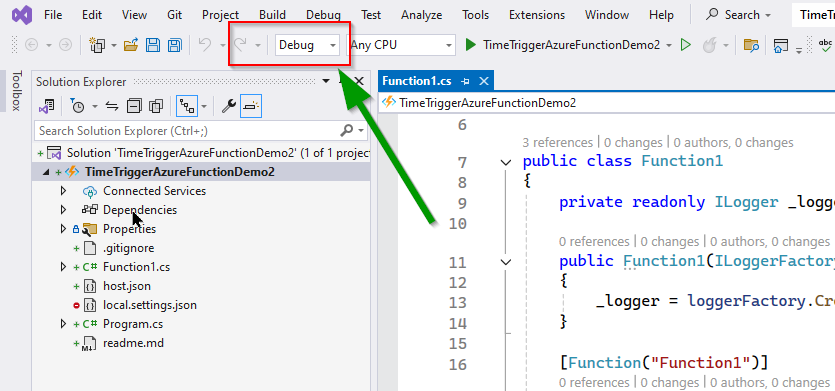Open the Git menu
This screenshot has width=835, height=391.
click(174, 15)
